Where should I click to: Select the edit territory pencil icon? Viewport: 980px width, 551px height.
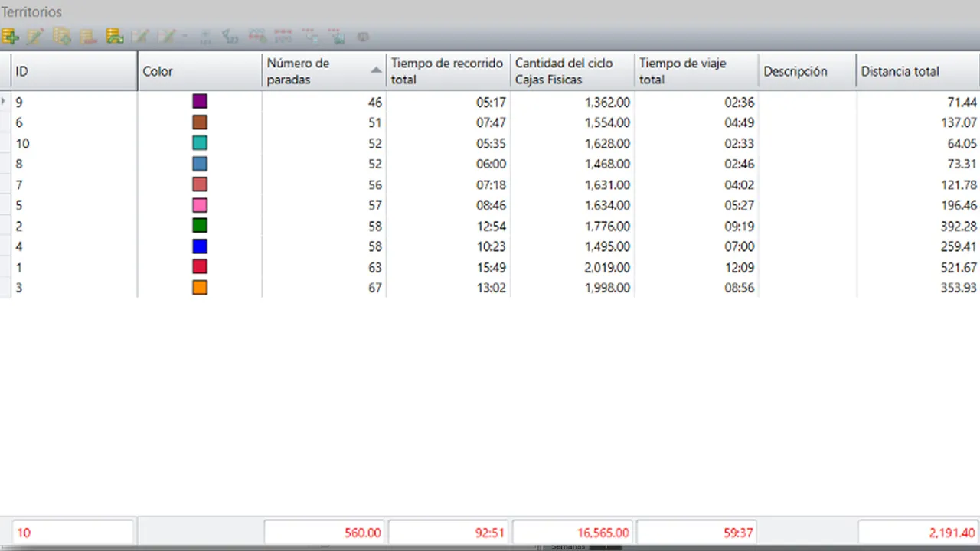[36, 36]
